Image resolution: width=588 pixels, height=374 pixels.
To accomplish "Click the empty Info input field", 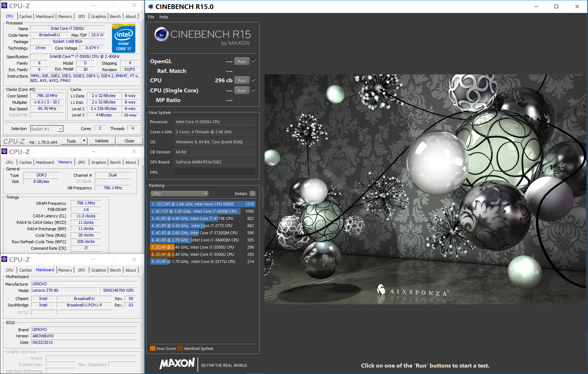I will pyautogui.click(x=215, y=172).
